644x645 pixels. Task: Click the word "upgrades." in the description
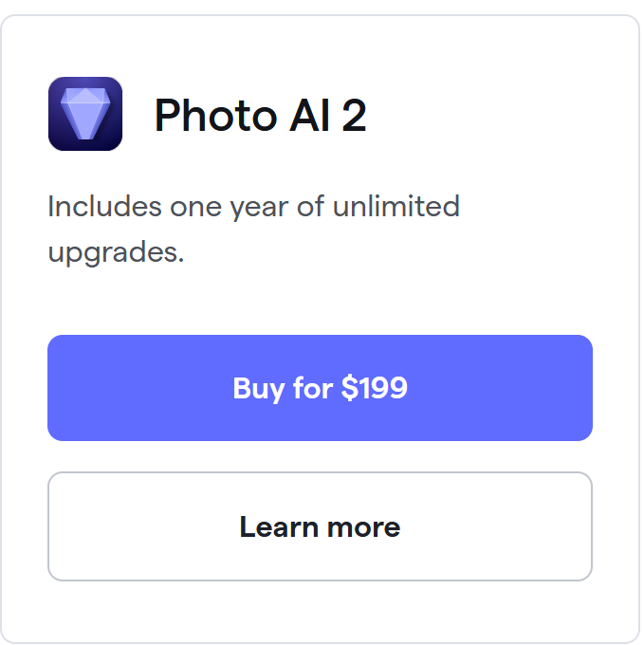click(x=116, y=253)
